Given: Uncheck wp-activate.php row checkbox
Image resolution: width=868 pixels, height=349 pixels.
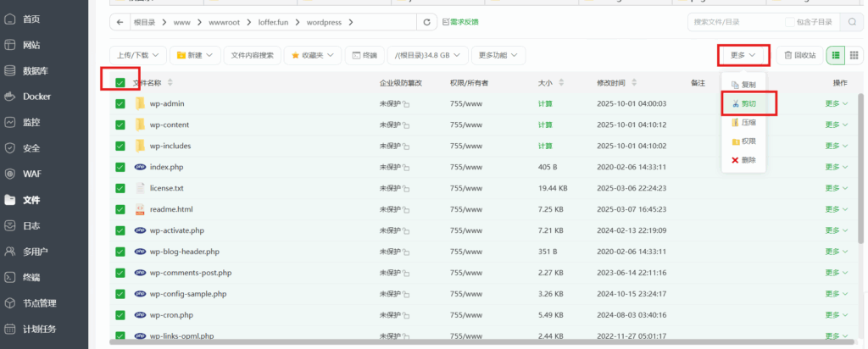Looking at the screenshot, I should [120, 230].
